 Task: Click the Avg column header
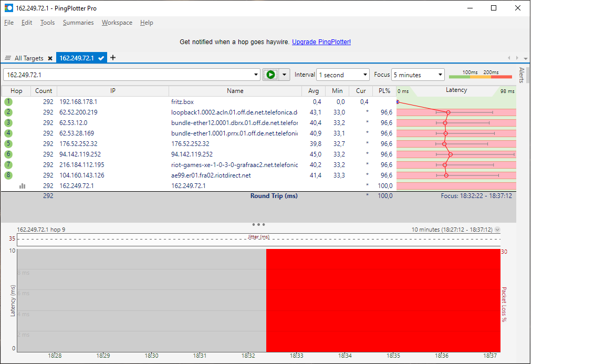click(x=314, y=91)
